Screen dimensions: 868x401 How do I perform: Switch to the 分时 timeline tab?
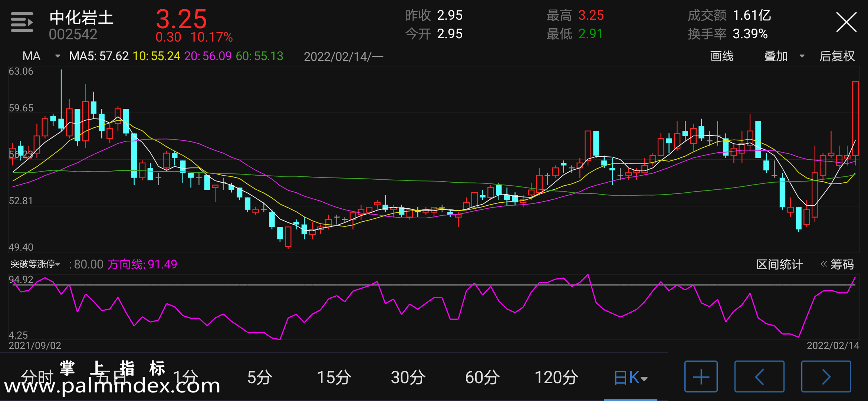[x=37, y=378]
